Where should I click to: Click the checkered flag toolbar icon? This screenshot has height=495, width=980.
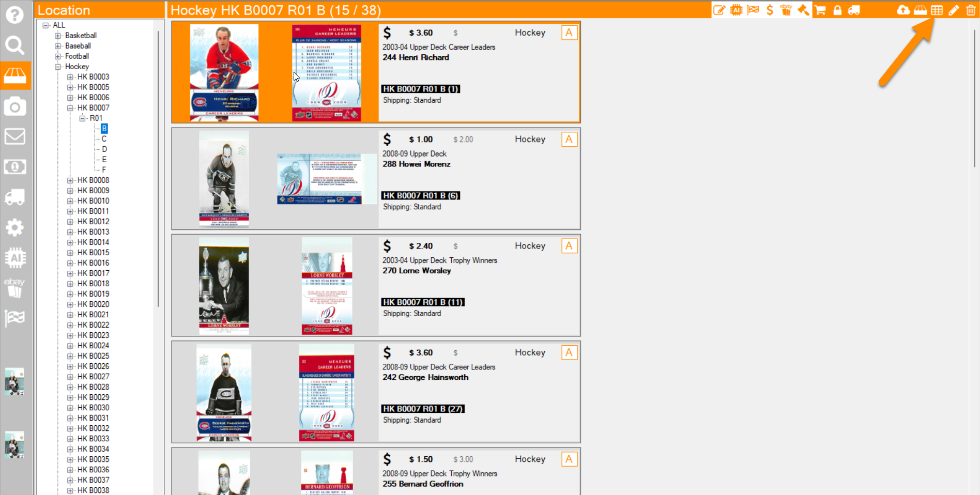point(753,10)
